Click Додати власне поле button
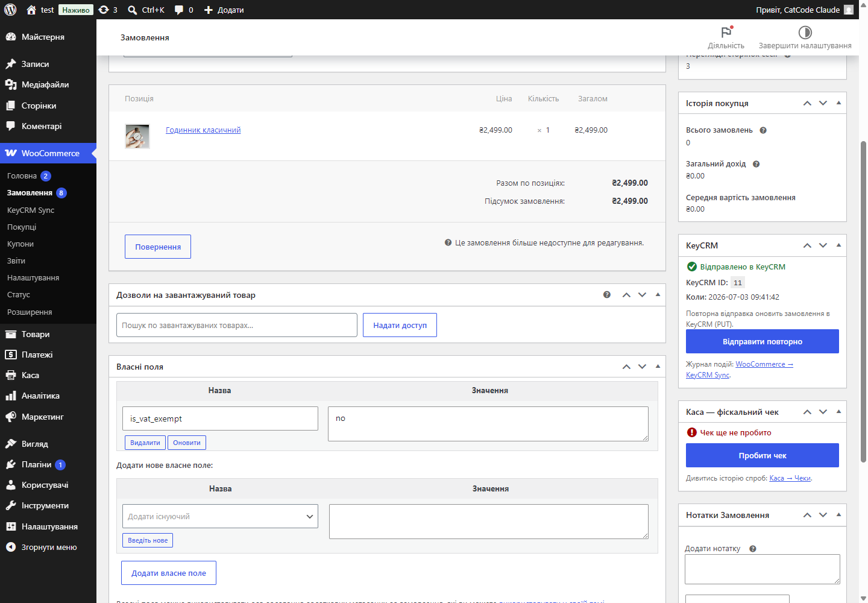Viewport: 868px width, 603px height. [169, 573]
